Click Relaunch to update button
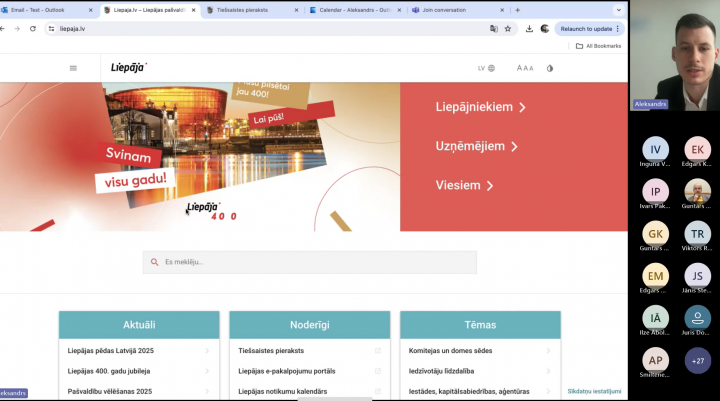 tap(590, 28)
